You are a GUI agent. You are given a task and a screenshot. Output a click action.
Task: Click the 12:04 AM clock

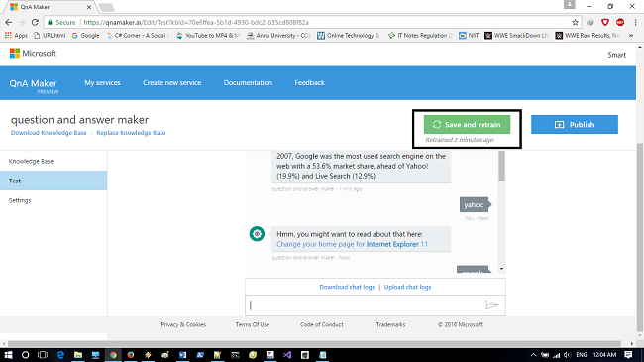point(604,355)
